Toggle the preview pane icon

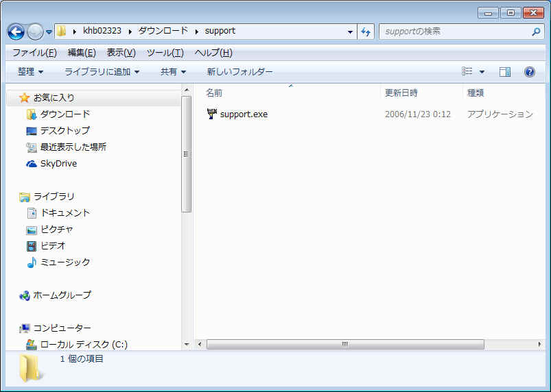[x=505, y=72]
